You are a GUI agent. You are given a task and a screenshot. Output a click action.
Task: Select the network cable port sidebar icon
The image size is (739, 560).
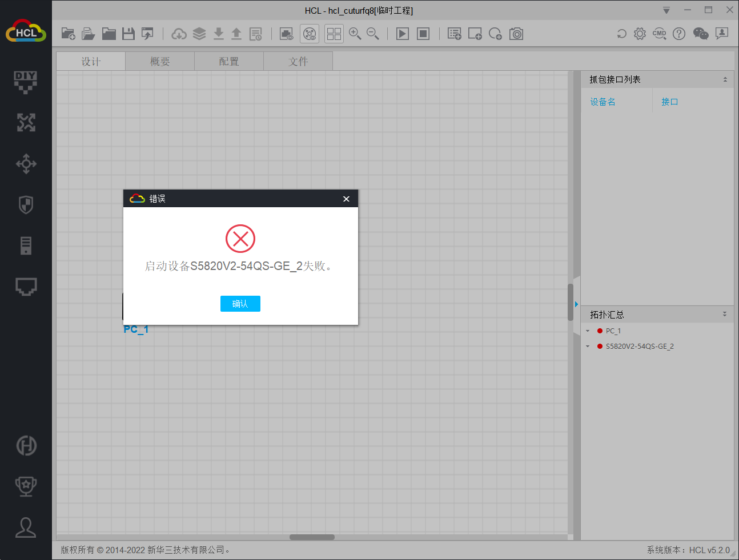pyautogui.click(x=26, y=287)
